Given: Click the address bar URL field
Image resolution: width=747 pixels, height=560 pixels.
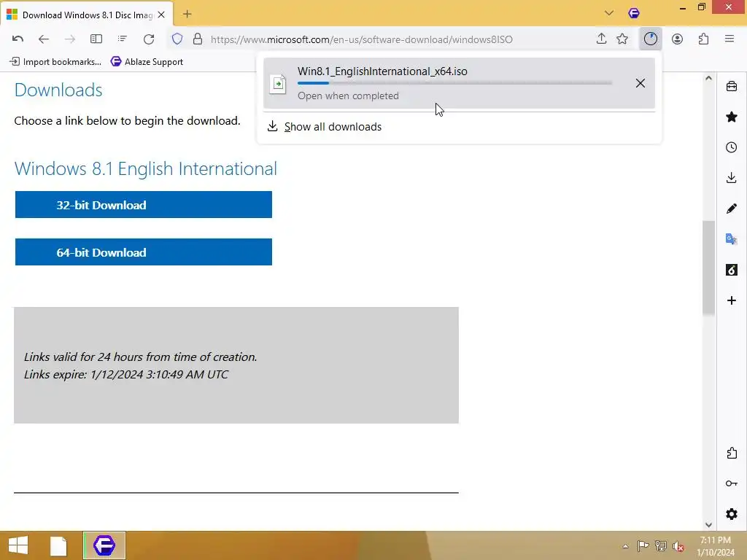Looking at the screenshot, I should click(361, 39).
